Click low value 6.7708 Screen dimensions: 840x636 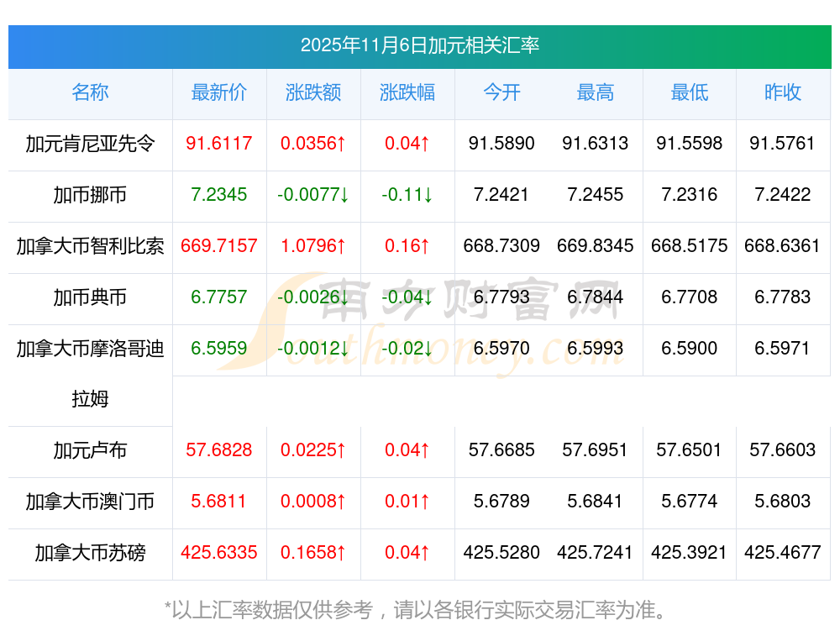690,297
